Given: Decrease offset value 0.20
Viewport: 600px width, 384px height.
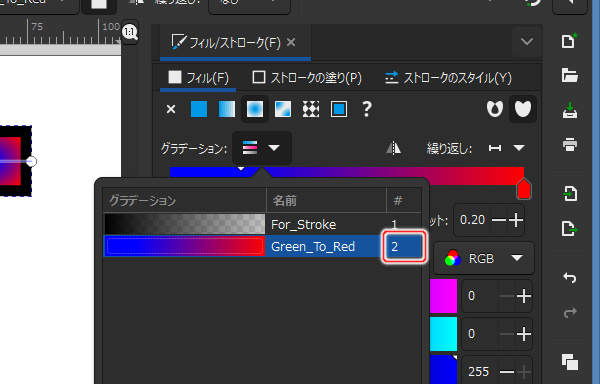Looking at the screenshot, I should tap(499, 220).
